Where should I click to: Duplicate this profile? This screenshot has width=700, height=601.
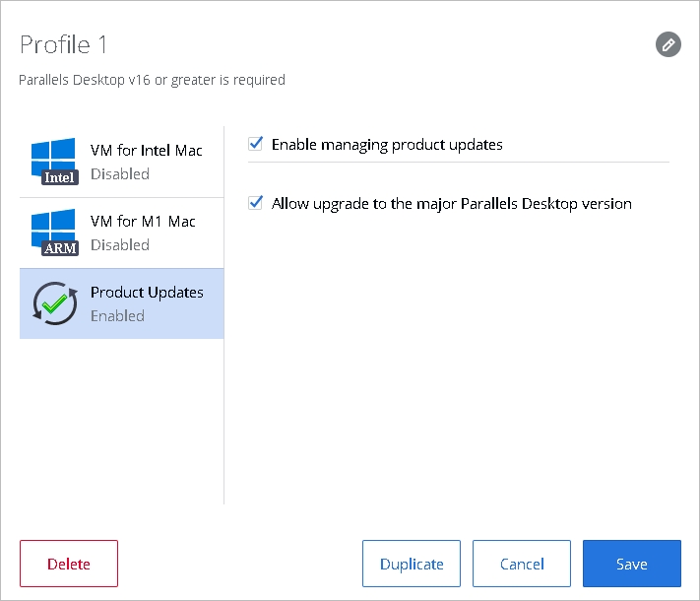pos(412,564)
